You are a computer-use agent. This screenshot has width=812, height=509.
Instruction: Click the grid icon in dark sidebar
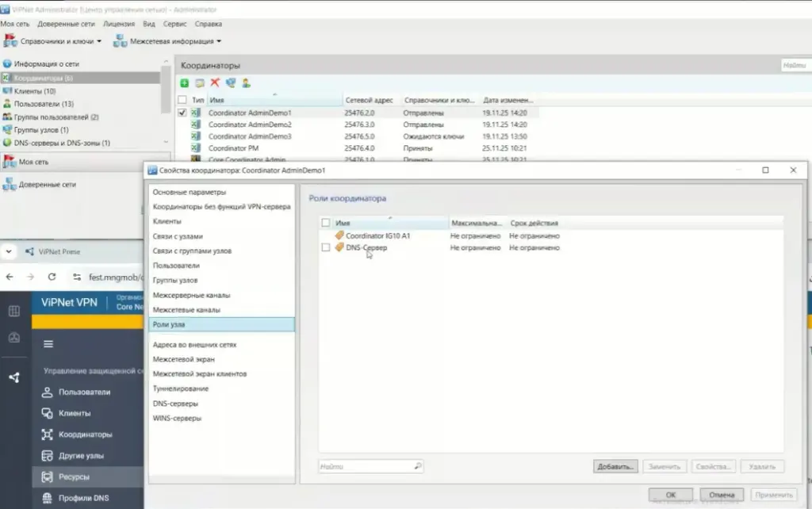(x=14, y=311)
